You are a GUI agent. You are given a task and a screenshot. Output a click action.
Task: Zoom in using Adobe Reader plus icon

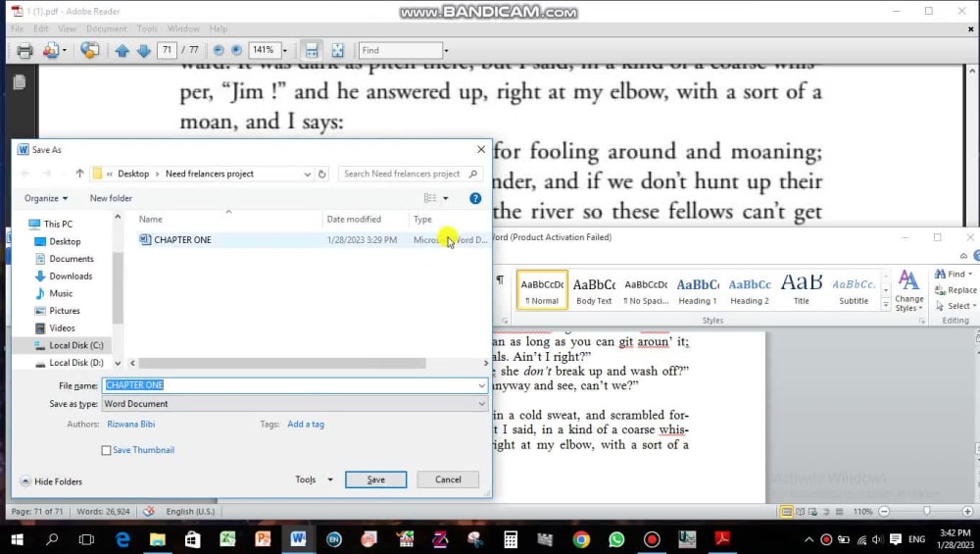click(x=236, y=50)
